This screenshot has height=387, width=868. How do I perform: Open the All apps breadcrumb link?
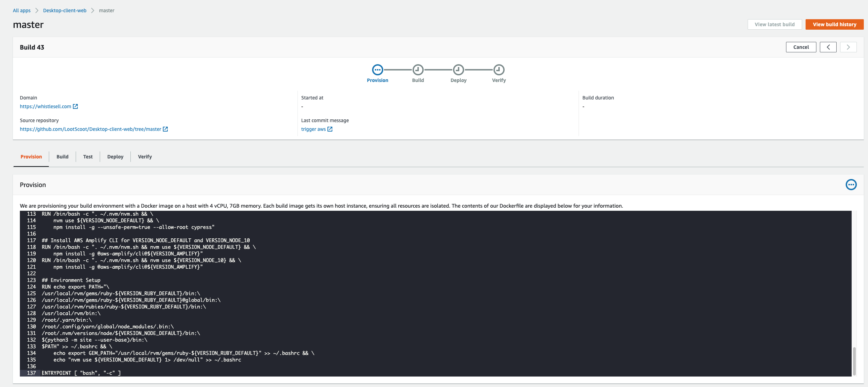pyautogui.click(x=21, y=10)
